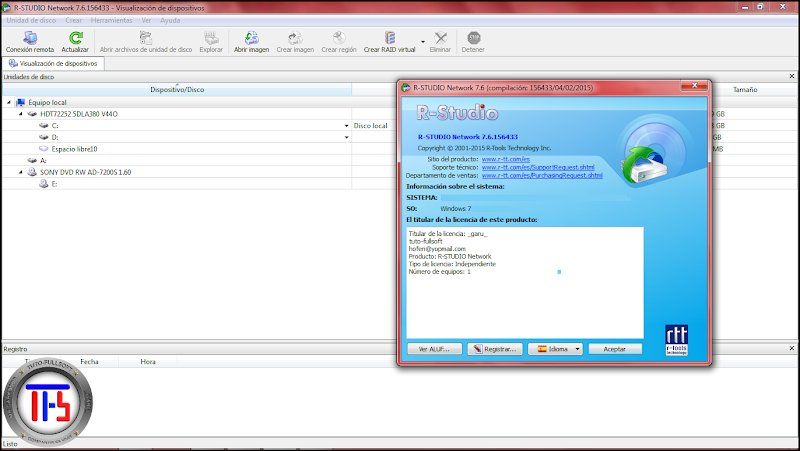Select the r-tools technology logo

point(677,340)
